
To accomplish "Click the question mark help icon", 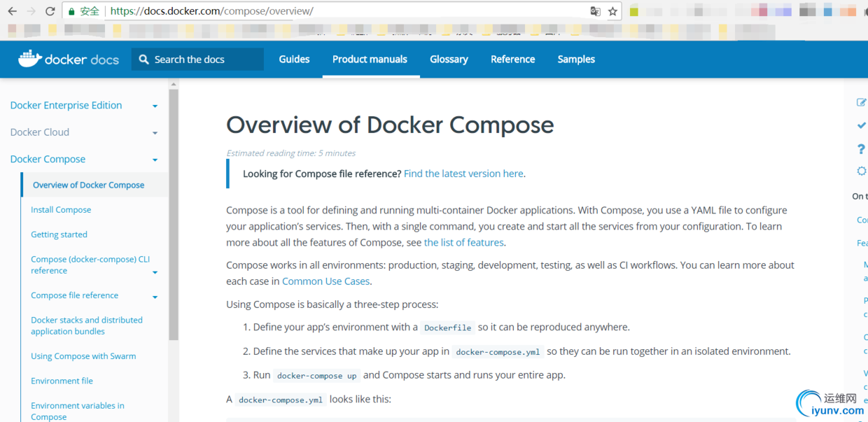I will click(862, 149).
